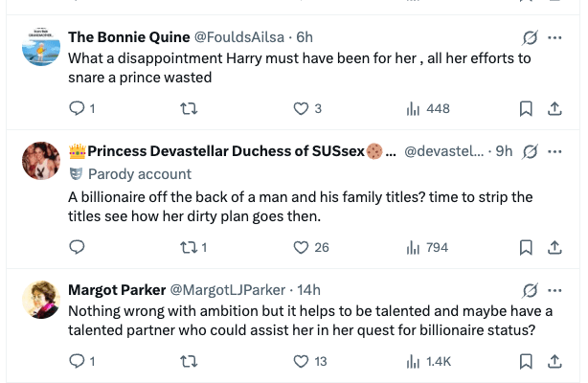Click Princess Devastellar's profile avatar
Viewport: 588px width, 383px height.
[41, 162]
